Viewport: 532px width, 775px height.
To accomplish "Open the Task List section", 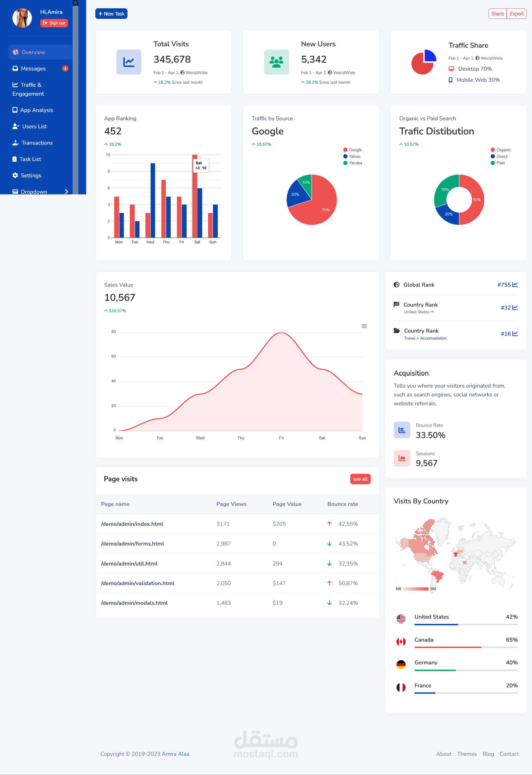I will [31, 159].
